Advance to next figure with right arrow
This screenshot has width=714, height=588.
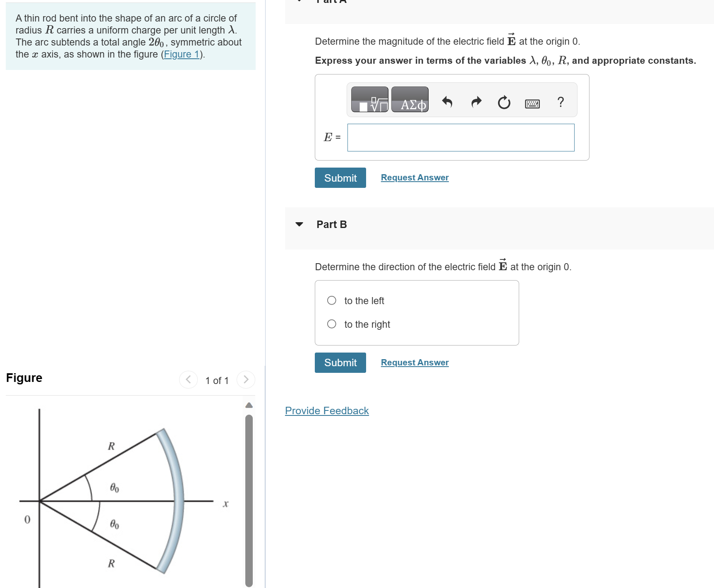[x=246, y=379]
